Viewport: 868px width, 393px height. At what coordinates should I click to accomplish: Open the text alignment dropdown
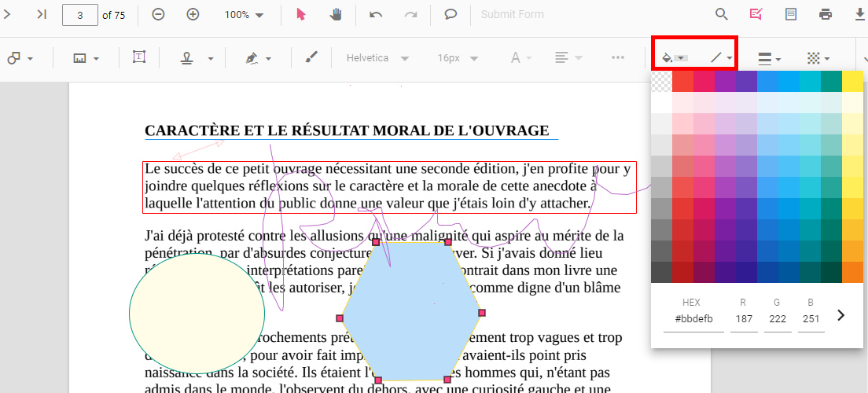[568, 57]
